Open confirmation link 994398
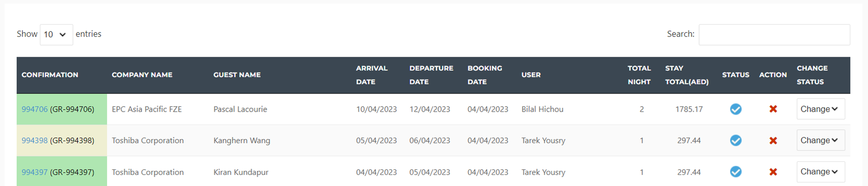This screenshot has height=186, width=868. pos(34,141)
